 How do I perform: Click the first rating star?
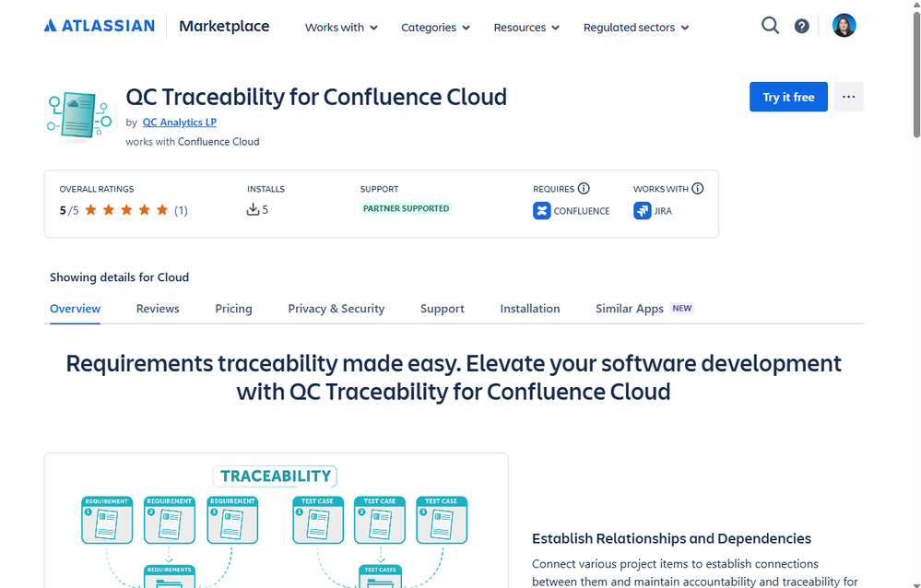91,210
